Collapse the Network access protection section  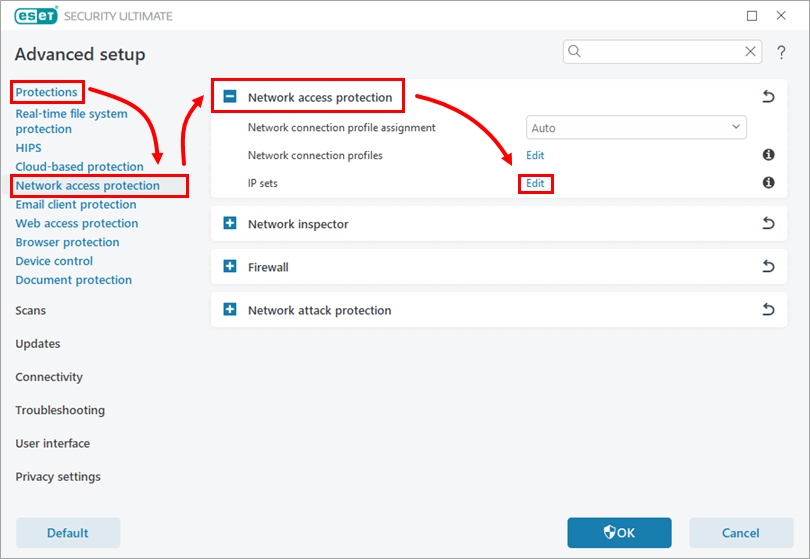pos(230,97)
